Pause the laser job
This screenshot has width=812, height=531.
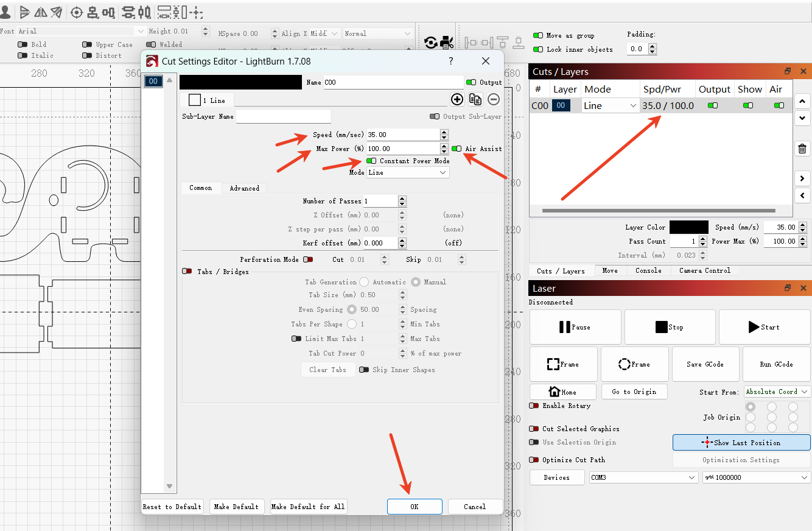[575, 327]
